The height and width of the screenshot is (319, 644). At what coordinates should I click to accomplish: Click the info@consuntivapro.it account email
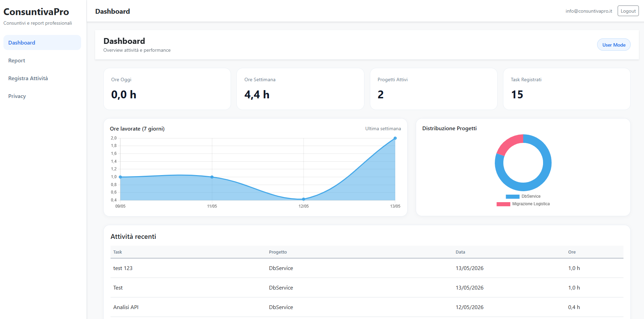(589, 11)
